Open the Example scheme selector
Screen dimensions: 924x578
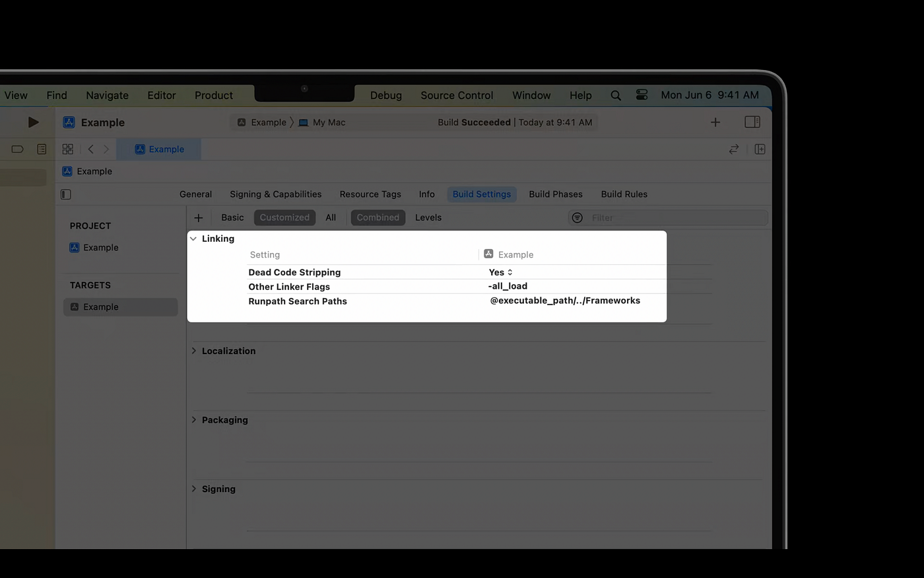[262, 122]
